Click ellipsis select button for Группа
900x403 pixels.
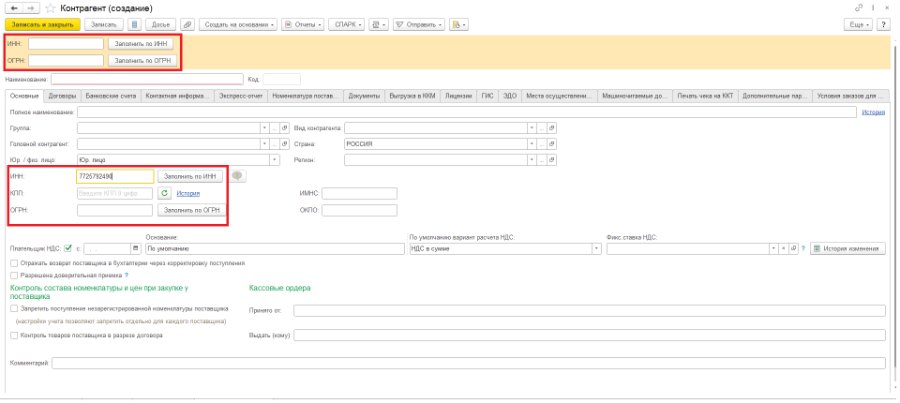coord(275,128)
